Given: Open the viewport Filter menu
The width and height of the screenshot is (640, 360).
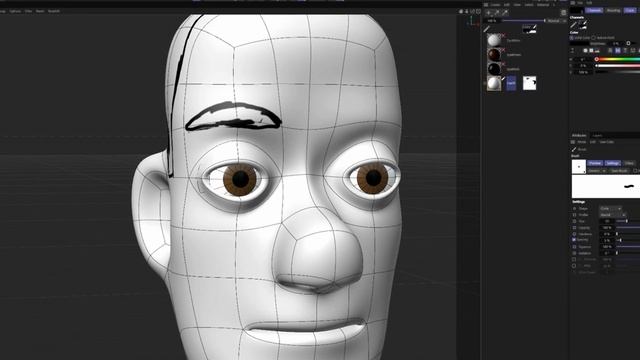Looking at the screenshot, I should pyautogui.click(x=28, y=11).
